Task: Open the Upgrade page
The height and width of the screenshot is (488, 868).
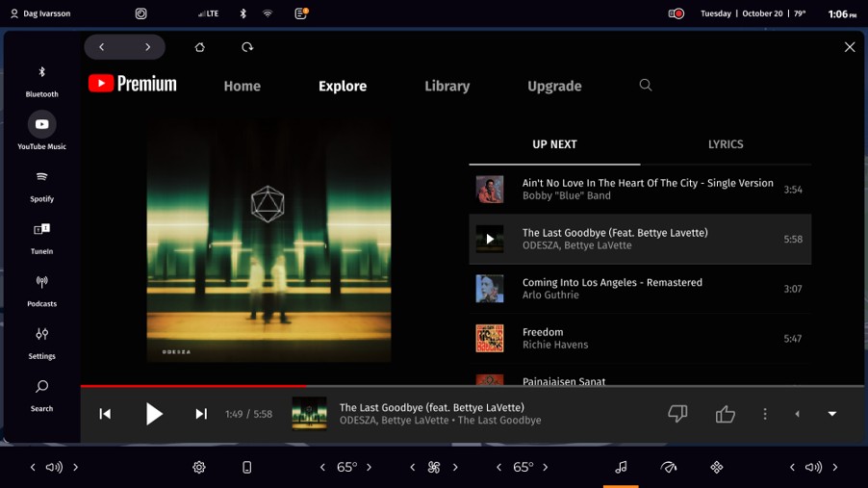Action: tap(554, 86)
